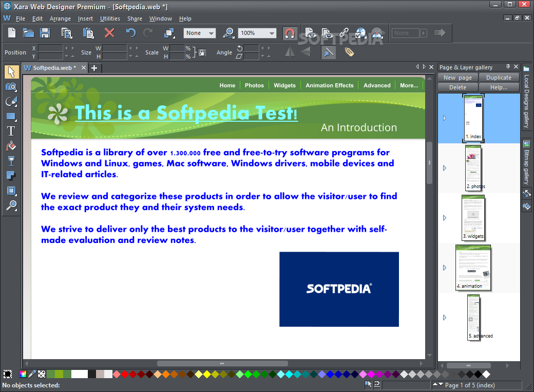Screen dimensions: 534x392
Task: Open the Share menu
Action: [x=135, y=18]
